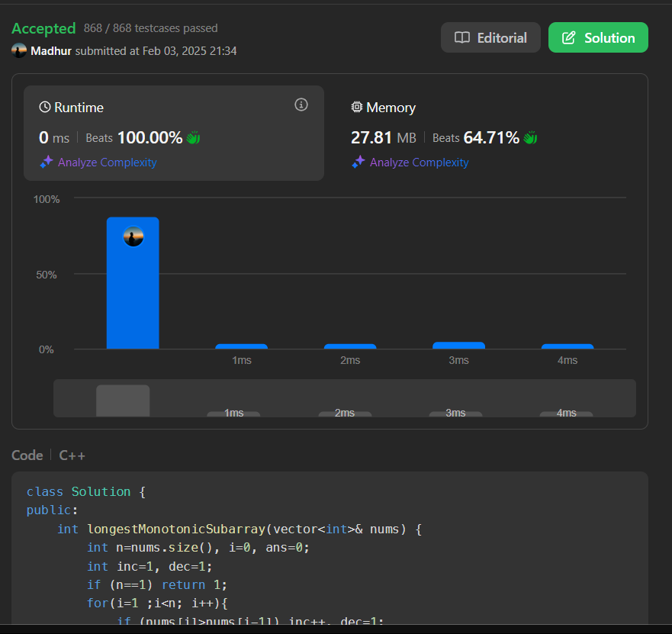Click the Runtime clock icon
This screenshot has height=634, width=672.
click(x=45, y=107)
